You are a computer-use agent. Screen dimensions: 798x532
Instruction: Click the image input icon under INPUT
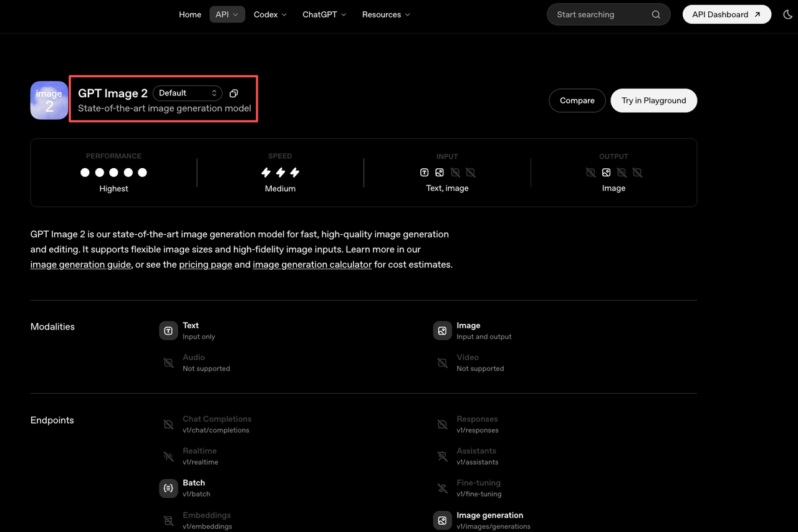click(440, 173)
